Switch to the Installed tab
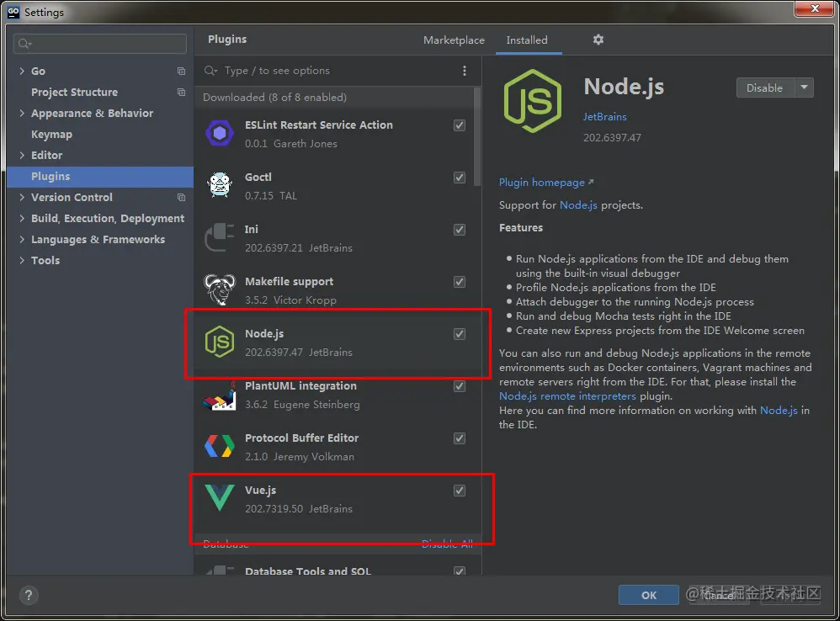This screenshot has width=840, height=621. 527,40
